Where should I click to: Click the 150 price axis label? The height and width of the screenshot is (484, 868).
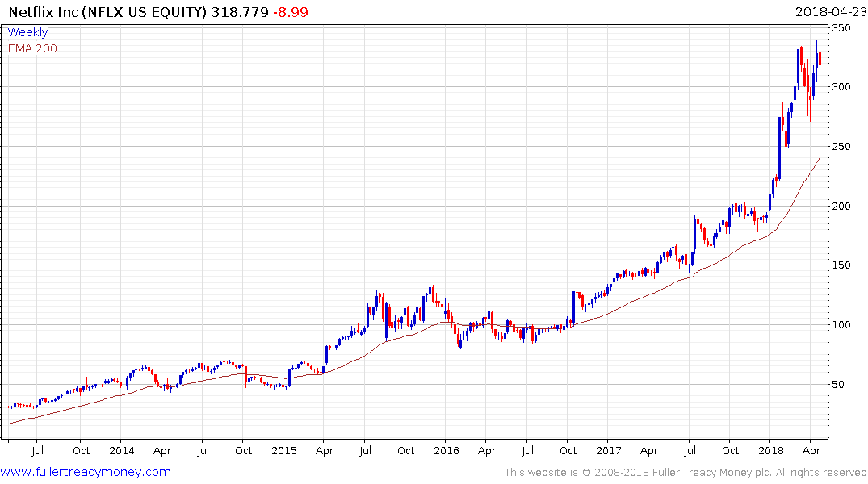pyautogui.click(x=841, y=265)
